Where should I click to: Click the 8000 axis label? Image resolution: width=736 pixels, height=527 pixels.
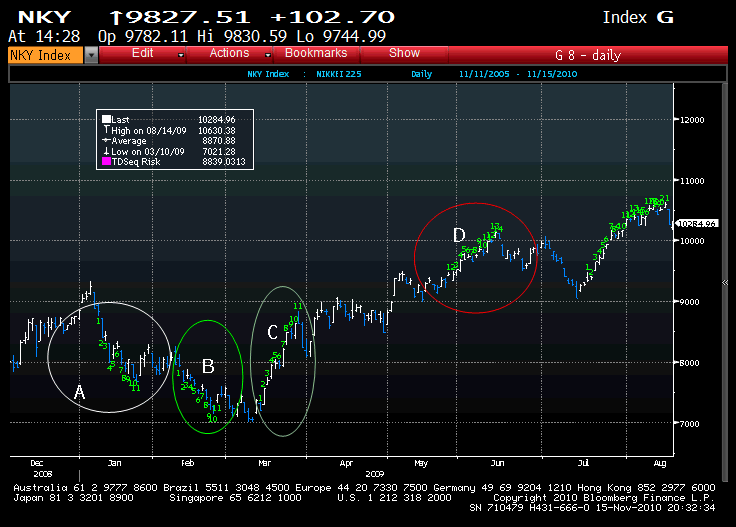[x=690, y=363]
